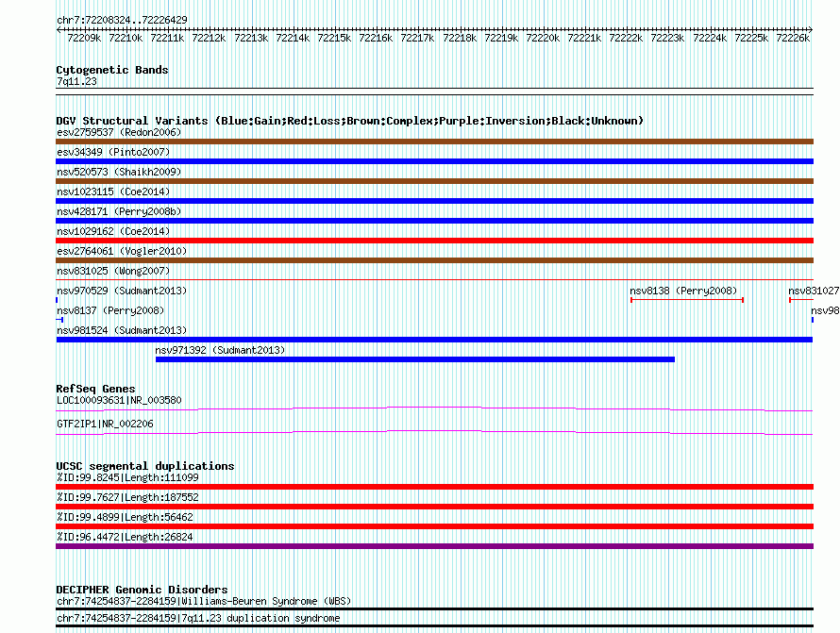The width and height of the screenshot is (840, 633).
Task: Click the nsv971392 (Sudmant2013) label
Action: pos(220,350)
